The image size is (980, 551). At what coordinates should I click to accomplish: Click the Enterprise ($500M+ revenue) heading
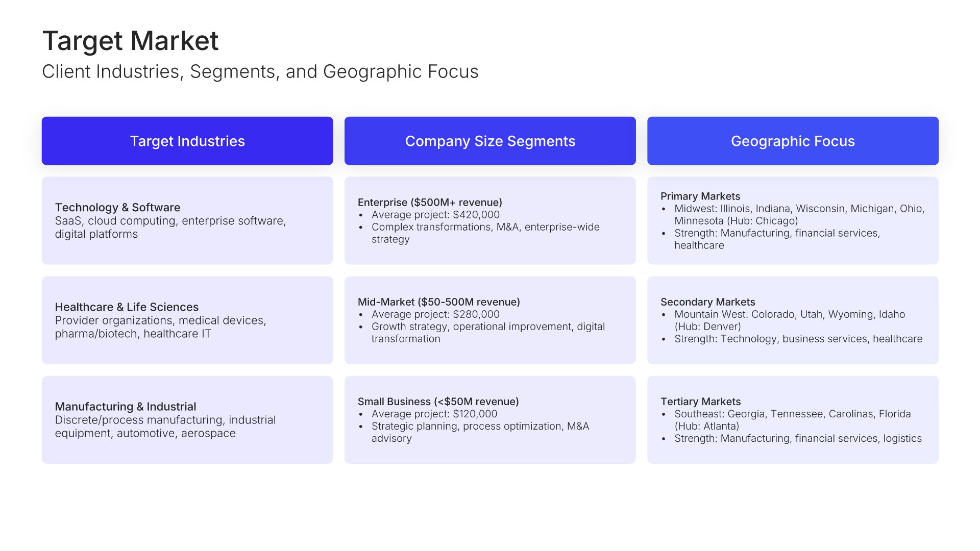pos(430,203)
